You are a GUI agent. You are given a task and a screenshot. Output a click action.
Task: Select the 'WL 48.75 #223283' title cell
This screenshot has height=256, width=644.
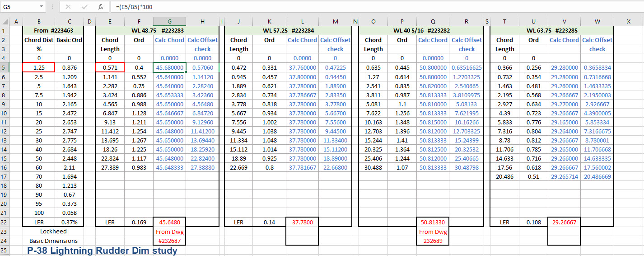(x=157, y=31)
